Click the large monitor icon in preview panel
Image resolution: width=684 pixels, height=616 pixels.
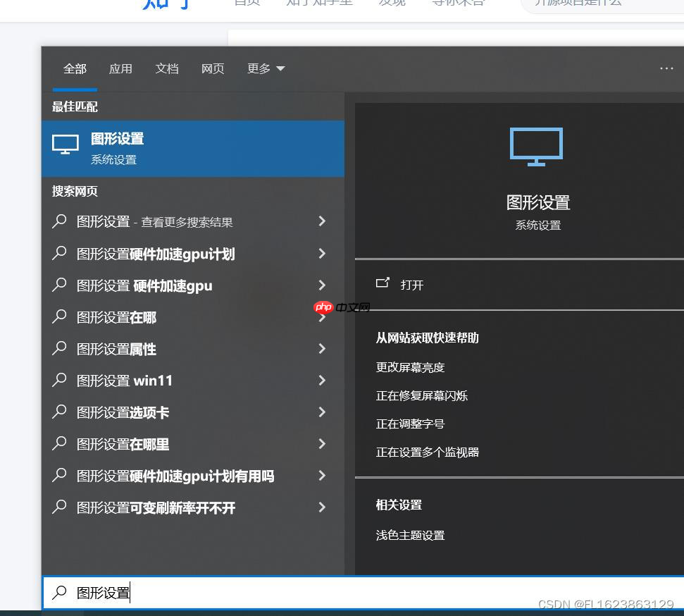click(x=536, y=146)
